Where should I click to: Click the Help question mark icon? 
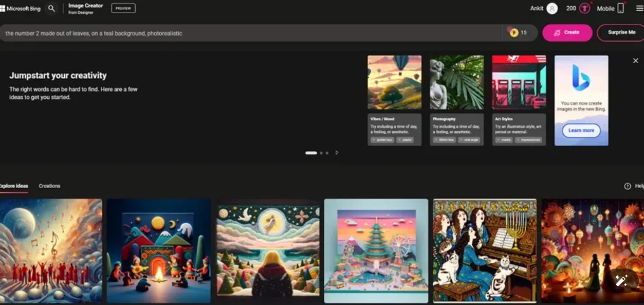(628, 186)
